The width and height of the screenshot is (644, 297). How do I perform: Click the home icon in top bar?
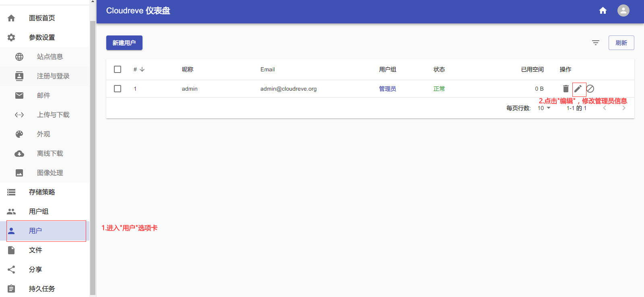click(x=603, y=10)
